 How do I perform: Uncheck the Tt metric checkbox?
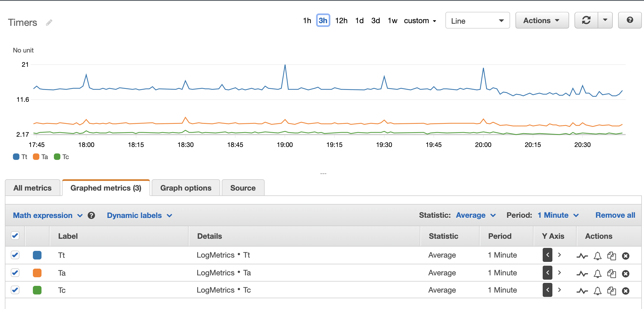click(x=15, y=255)
